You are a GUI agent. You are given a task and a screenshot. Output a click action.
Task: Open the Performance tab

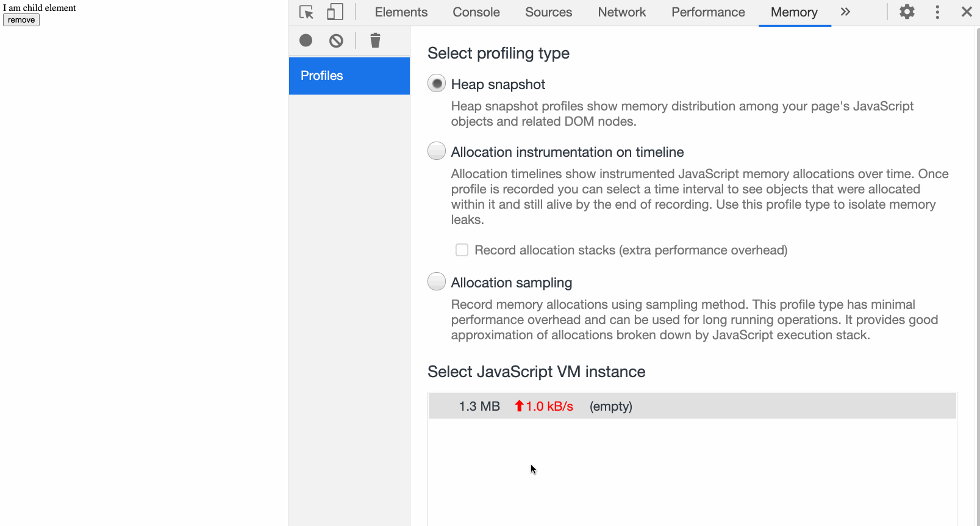[708, 12]
